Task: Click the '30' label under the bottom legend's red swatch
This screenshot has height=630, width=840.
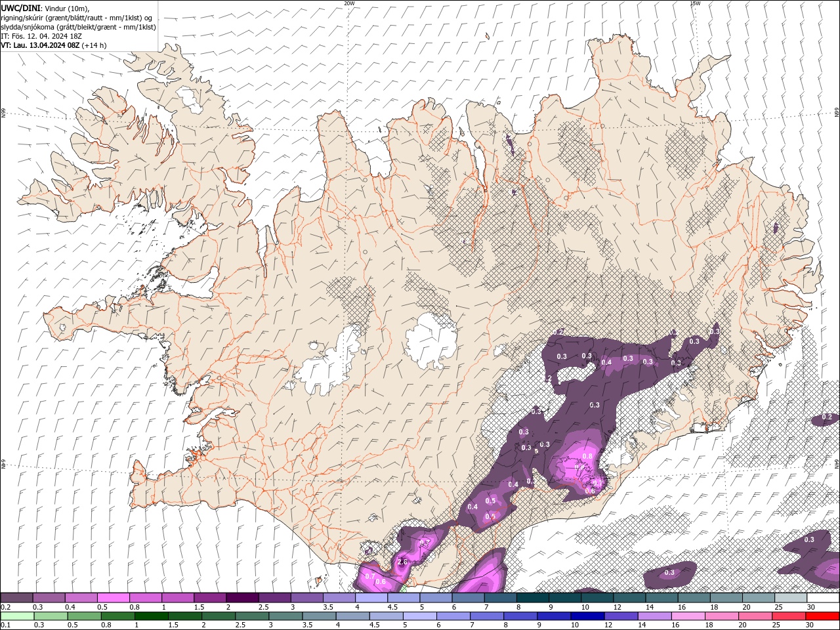Action: click(x=810, y=625)
